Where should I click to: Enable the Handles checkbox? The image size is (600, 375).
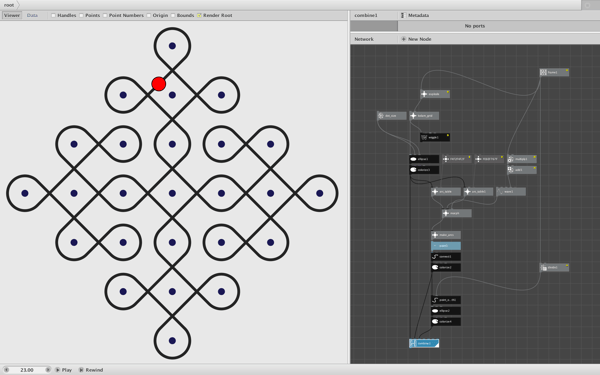coord(53,15)
